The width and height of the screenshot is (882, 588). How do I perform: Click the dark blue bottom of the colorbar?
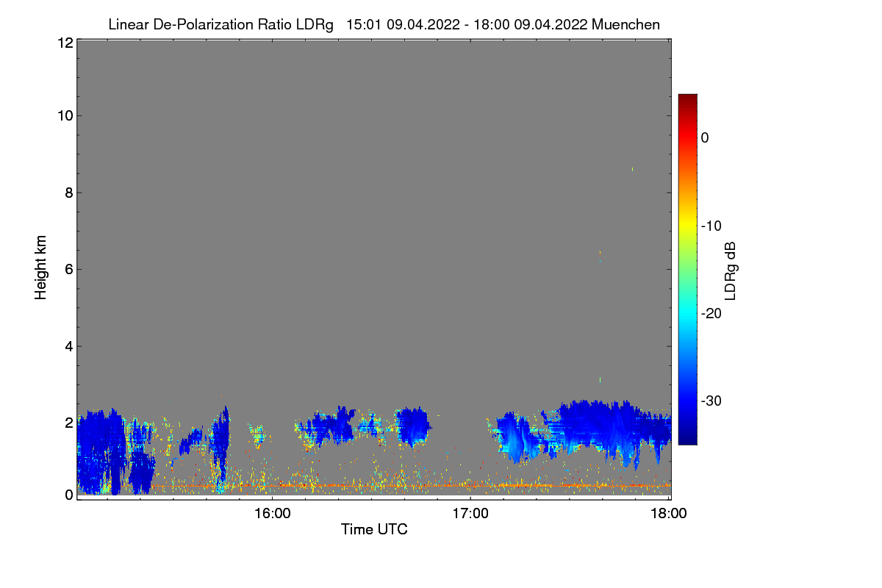click(x=687, y=440)
